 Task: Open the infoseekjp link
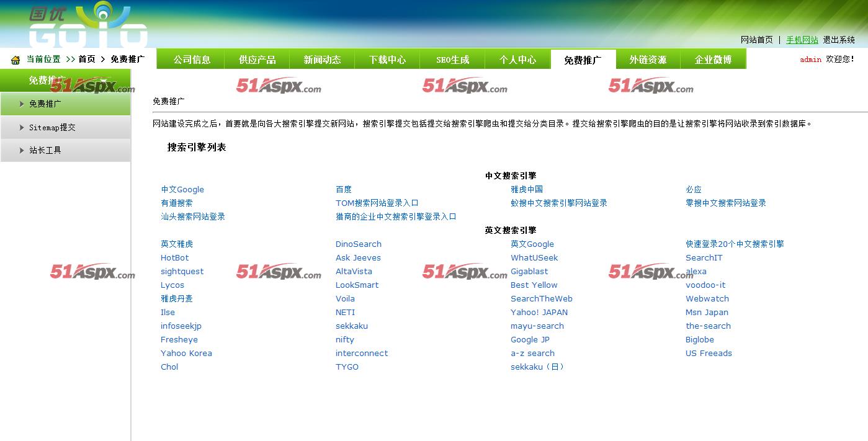pyautogui.click(x=181, y=326)
